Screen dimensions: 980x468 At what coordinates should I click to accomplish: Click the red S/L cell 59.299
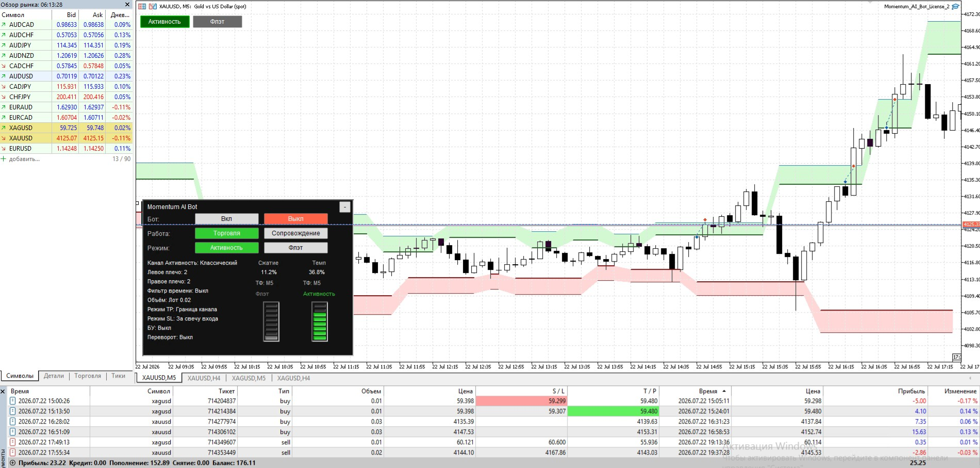tap(521, 401)
